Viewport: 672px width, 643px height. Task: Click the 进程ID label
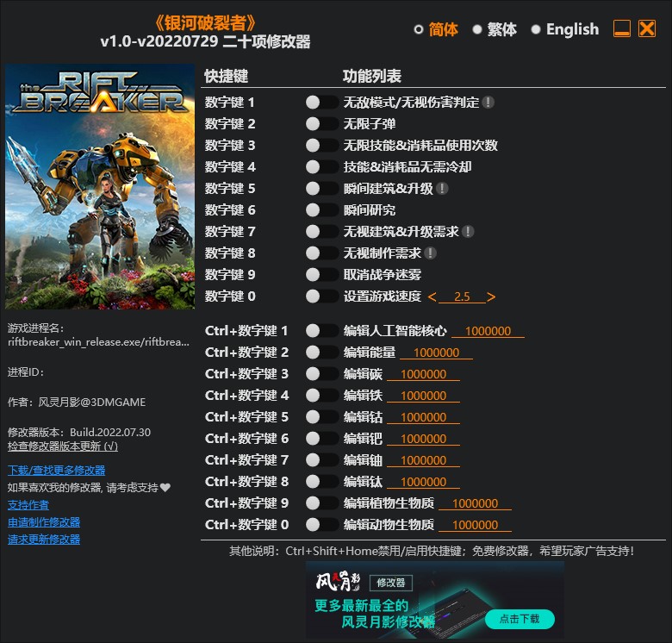[x=26, y=372]
